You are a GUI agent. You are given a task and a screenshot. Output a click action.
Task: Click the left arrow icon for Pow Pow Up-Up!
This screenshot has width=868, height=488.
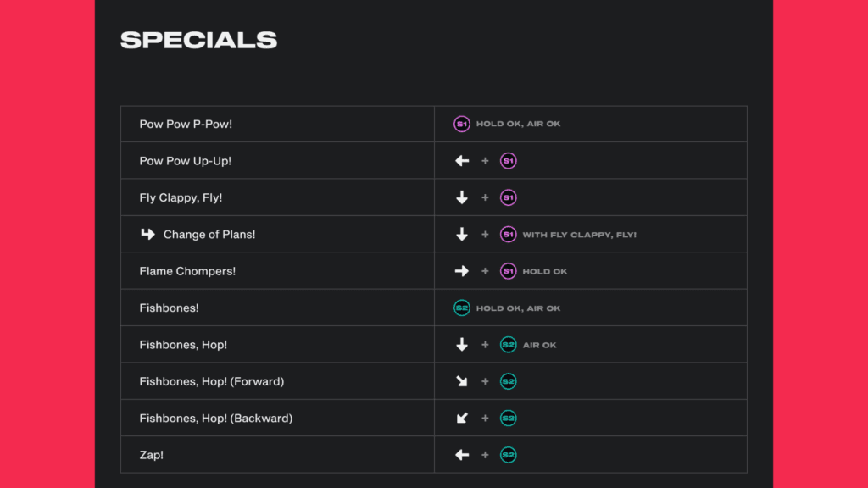(x=461, y=160)
